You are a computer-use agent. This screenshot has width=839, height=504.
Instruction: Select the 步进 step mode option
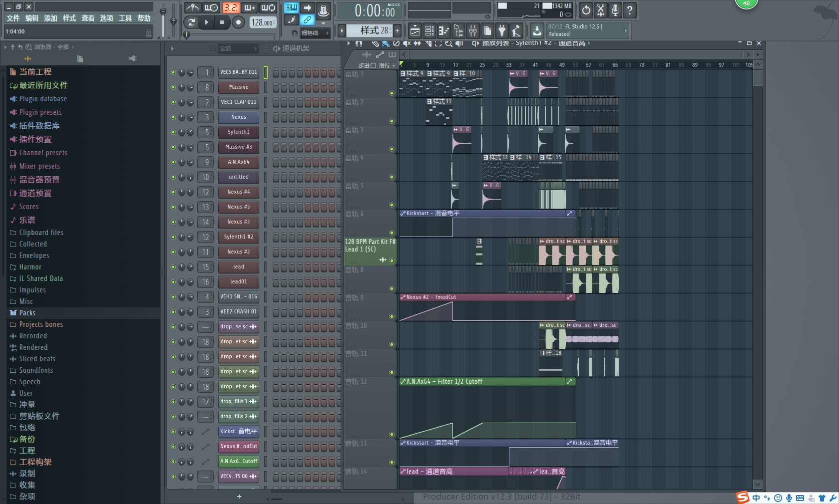367,65
